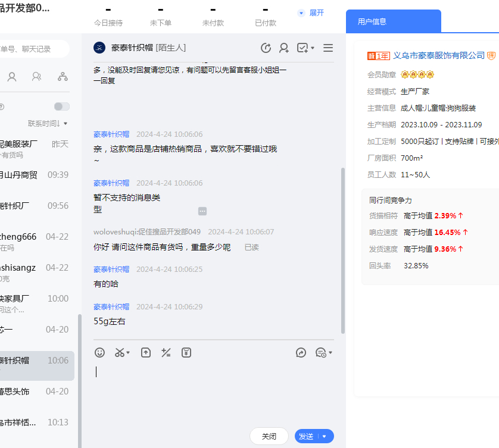Expand the 展开 stats panel
This screenshot has height=448, width=499.
coord(311,12)
